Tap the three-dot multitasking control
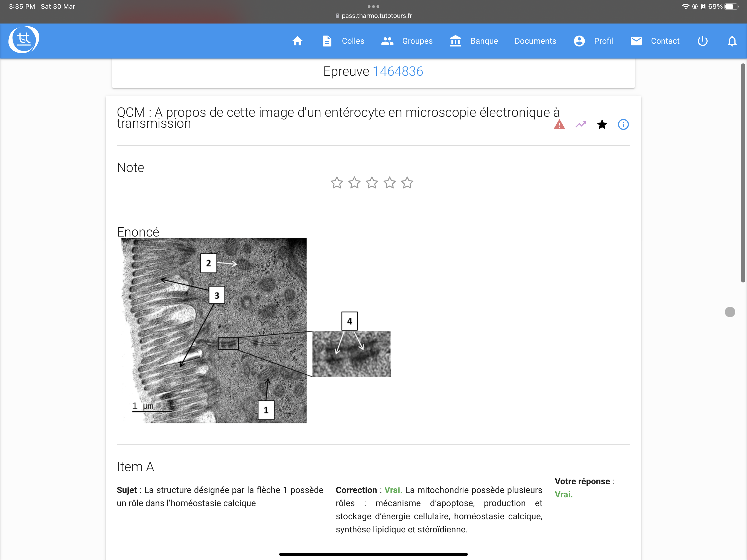Viewport: 747px width, 560px height. [x=373, y=6]
